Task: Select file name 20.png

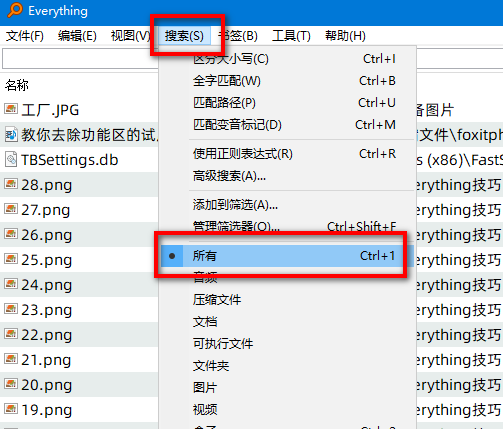Action: 47,385
